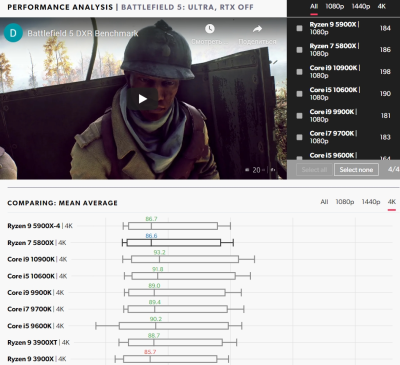Switch mean average chart to 1080p
400x365 pixels.
coord(345,202)
